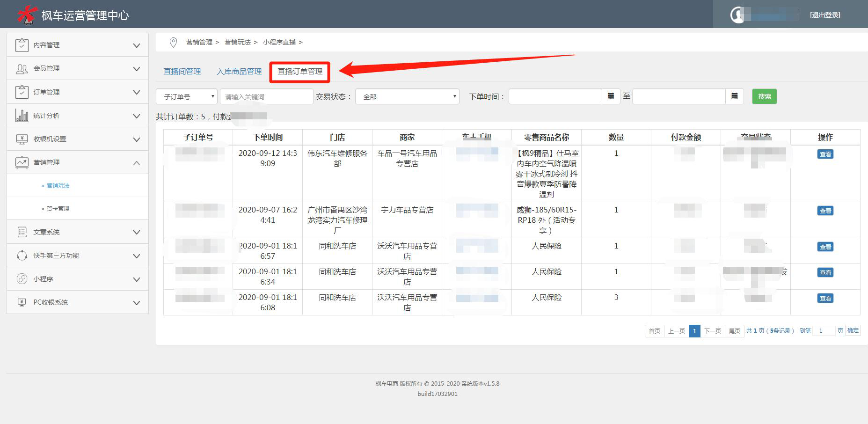Click the 零售商品名称 column header
The image size is (868, 424).
coord(547,137)
